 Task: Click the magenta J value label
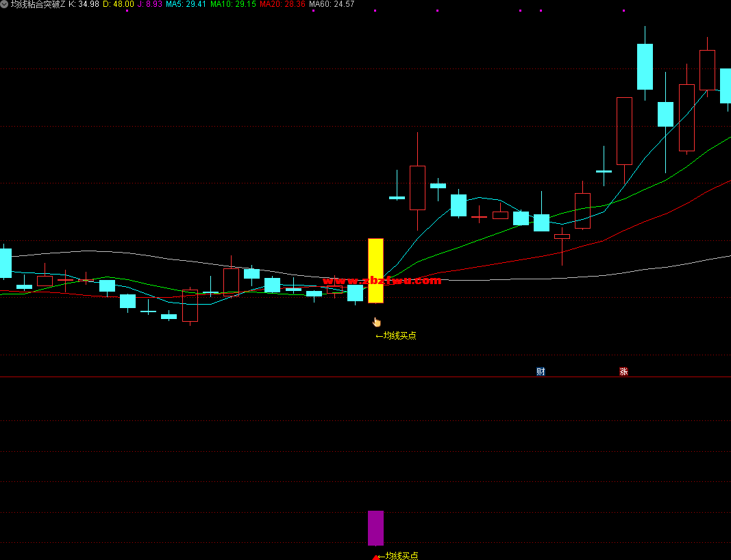(x=149, y=4)
